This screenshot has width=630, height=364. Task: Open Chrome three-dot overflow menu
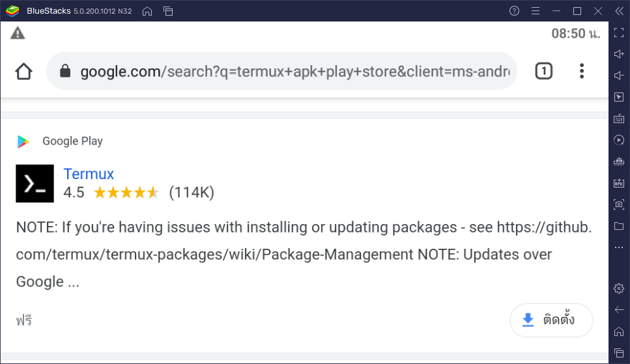pos(581,71)
